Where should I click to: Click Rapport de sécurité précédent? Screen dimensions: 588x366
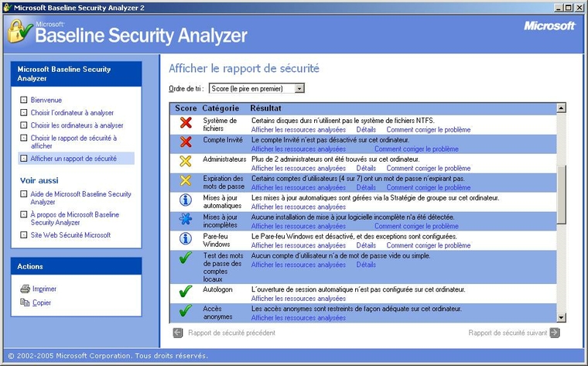tap(232, 333)
